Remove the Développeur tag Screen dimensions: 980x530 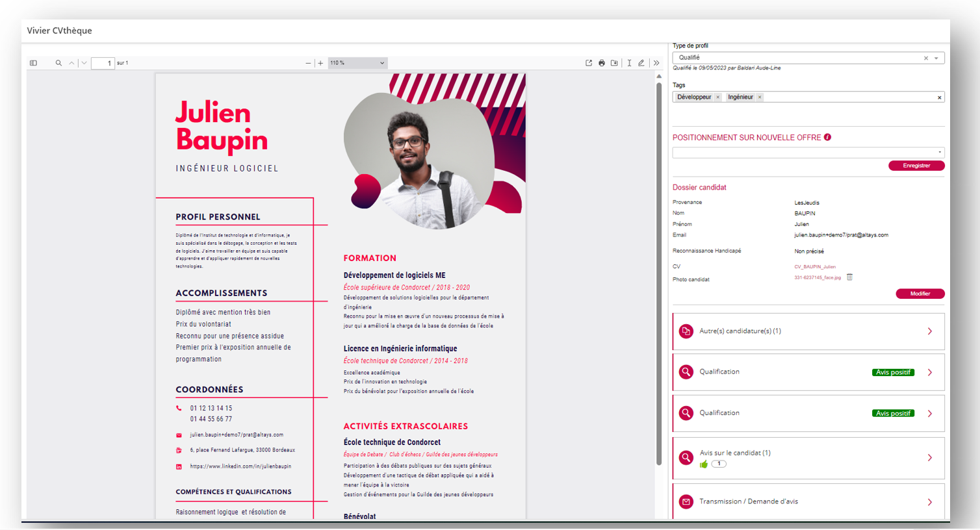click(x=718, y=97)
